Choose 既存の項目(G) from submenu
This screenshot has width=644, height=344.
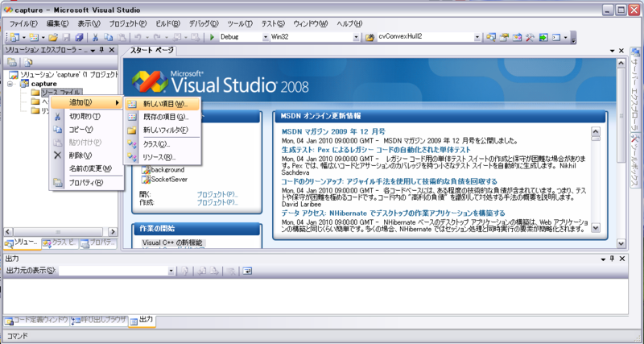click(x=163, y=117)
